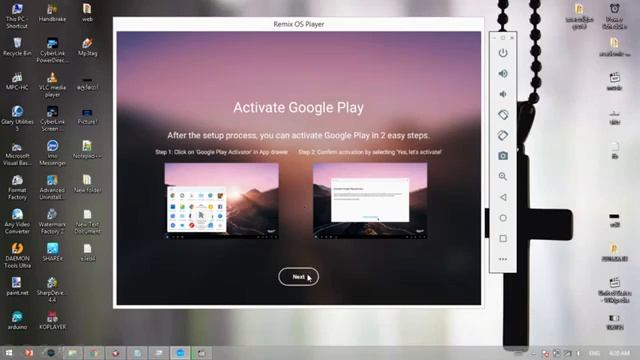Select the alarm clock desktop icon
The width and height of the screenshot is (640, 360).
click(614, 16)
